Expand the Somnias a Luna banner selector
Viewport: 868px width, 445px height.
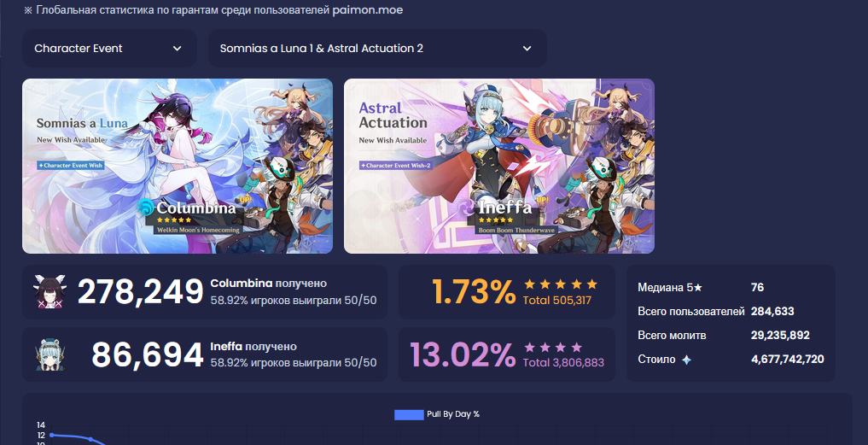(x=377, y=48)
